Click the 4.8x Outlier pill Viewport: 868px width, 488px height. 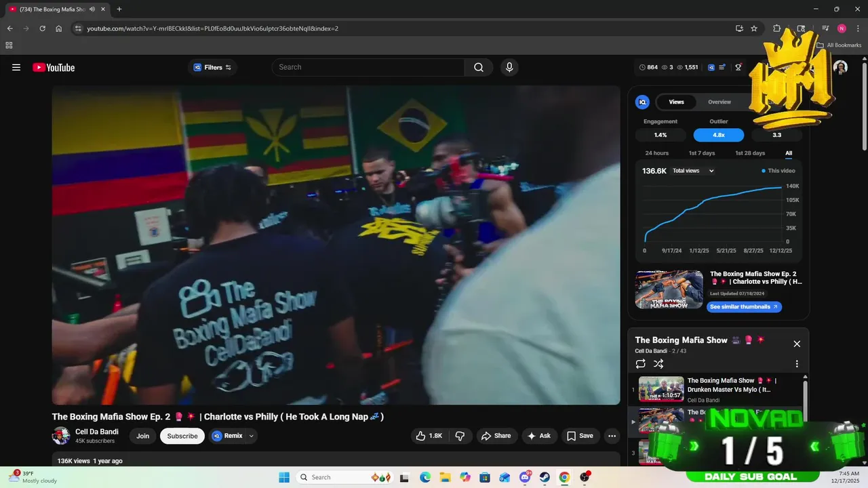click(x=719, y=135)
